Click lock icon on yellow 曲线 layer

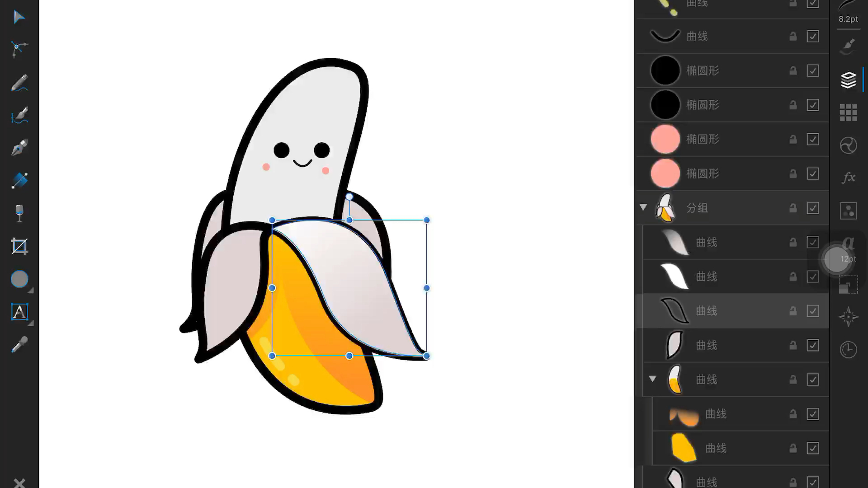(793, 448)
